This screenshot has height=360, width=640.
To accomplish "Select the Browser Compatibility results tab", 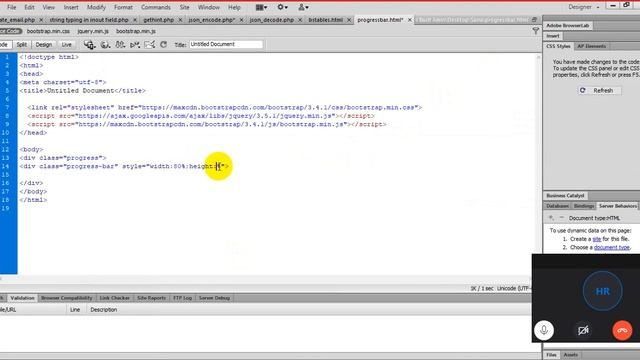I will click(67, 298).
